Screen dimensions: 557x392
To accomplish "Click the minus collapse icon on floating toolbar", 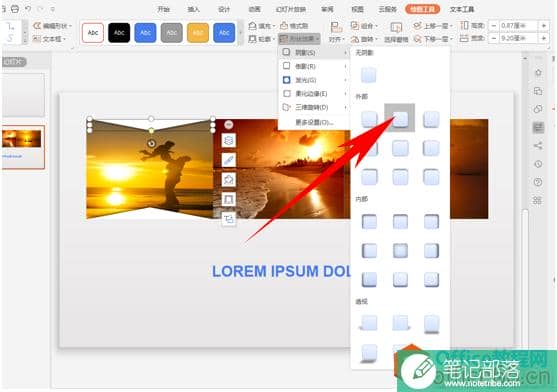I will coord(229,124).
